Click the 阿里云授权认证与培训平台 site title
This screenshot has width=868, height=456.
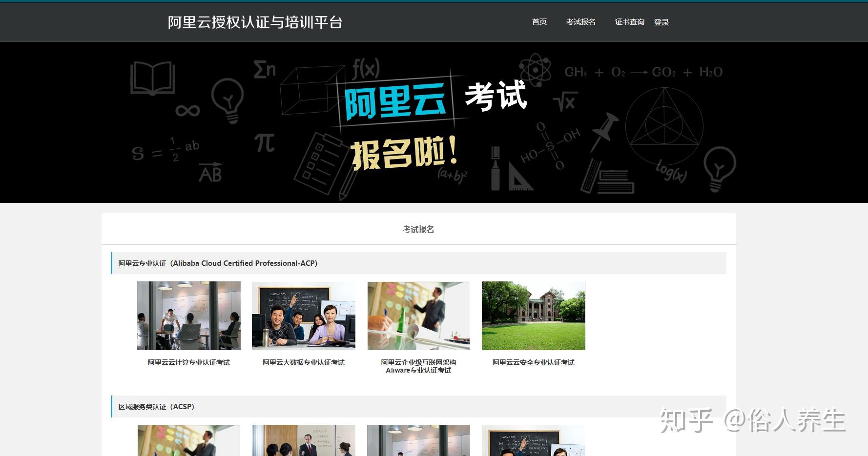255,22
